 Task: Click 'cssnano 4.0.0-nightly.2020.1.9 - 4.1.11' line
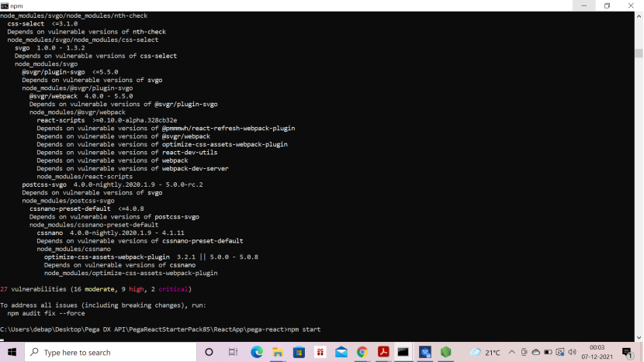click(x=110, y=233)
